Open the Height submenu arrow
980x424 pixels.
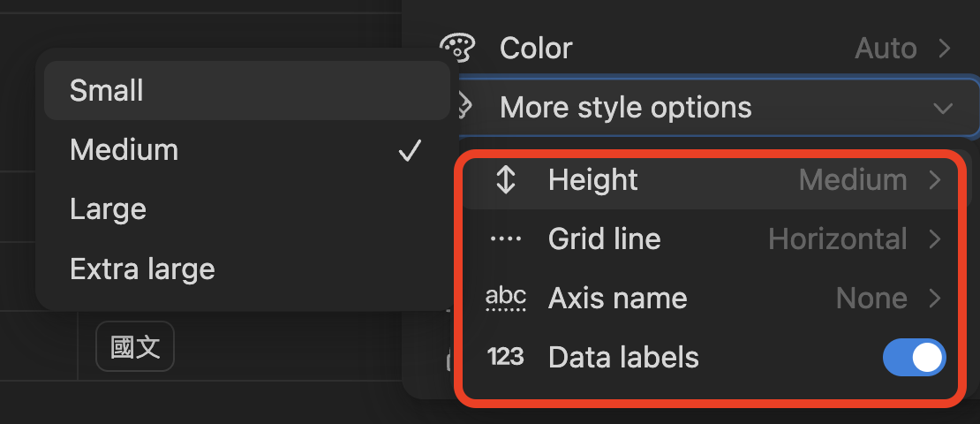(935, 180)
